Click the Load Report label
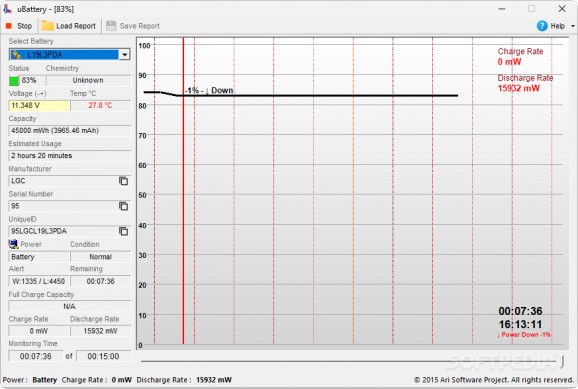This screenshot has height=389, width=578. 76,26
